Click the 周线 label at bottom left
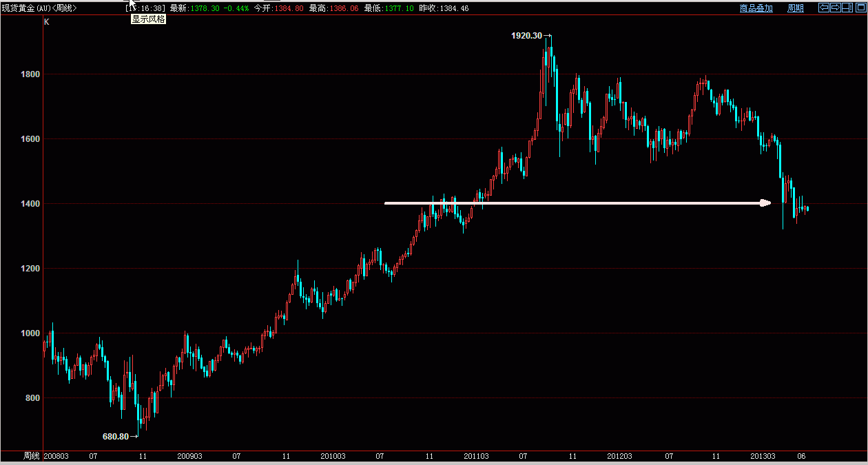 pos(32,456)
